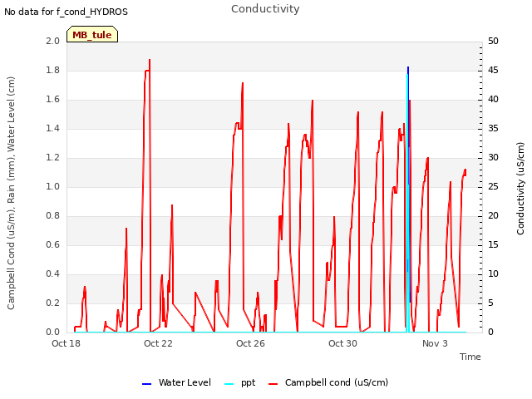The width and height of the screenshot is (532, 399).
Task: Click the Oct 18 x-axis label
Action: [66, 343]
